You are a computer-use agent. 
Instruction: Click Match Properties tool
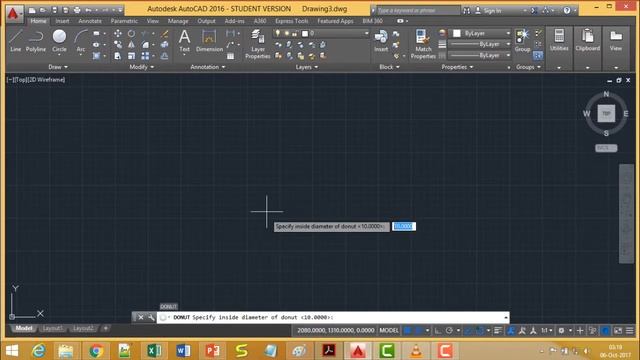coord(423,44)
